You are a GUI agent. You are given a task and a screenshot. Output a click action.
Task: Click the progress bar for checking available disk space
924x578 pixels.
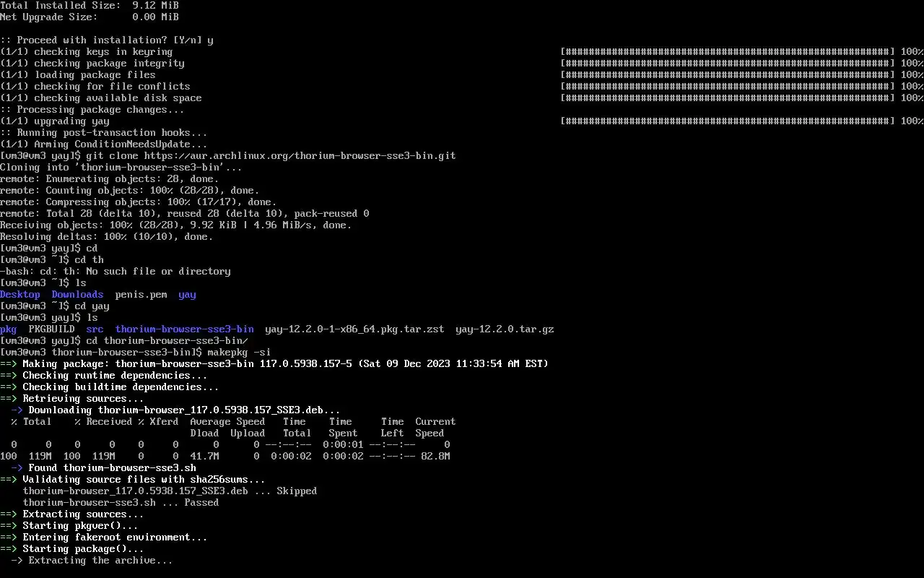(728, 98)
